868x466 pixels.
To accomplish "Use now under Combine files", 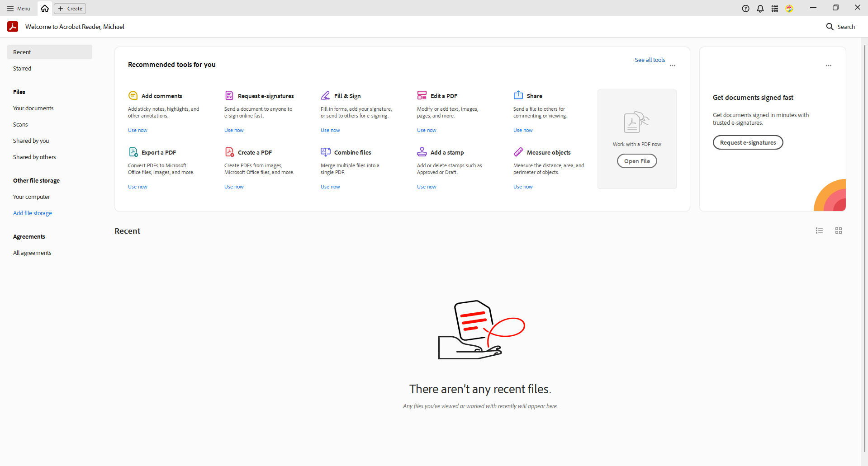I will click(330, 187).
